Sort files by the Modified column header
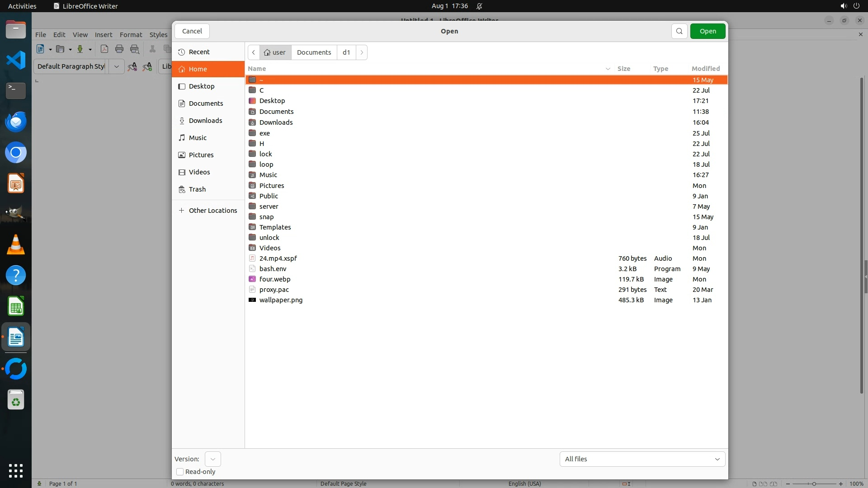Viewport: 868px width, 488px height. [x=705, y=69]
